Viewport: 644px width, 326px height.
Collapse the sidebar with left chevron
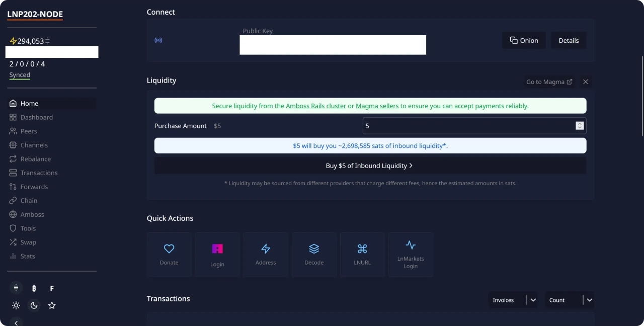coord(16,322)
